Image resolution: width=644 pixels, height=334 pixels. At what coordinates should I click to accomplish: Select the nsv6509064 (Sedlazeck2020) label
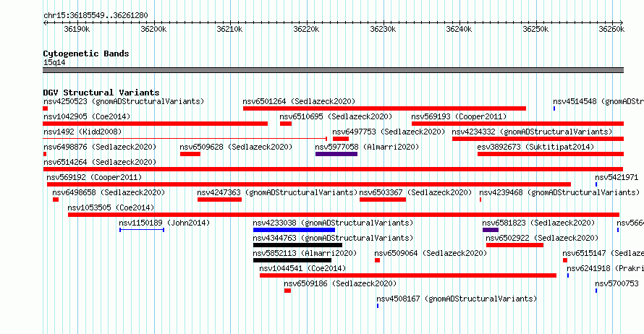coord(431,253)
